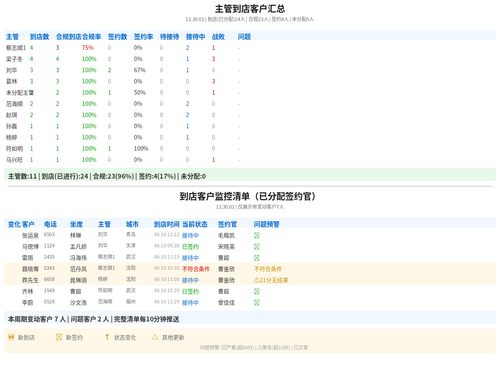Click the green status icon in row 0520
This screenshot has height=370, width=500.
pos(257,303)
